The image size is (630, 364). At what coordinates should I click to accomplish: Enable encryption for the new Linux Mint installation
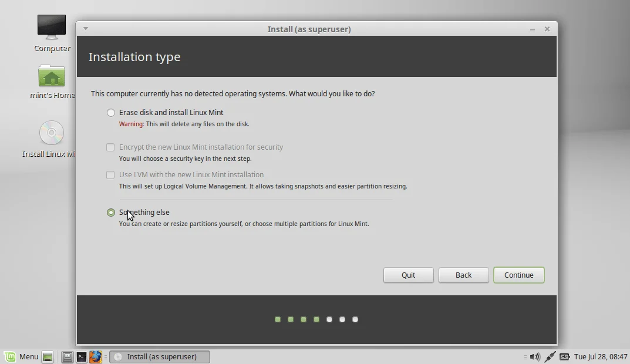click(x=110, y=147)
